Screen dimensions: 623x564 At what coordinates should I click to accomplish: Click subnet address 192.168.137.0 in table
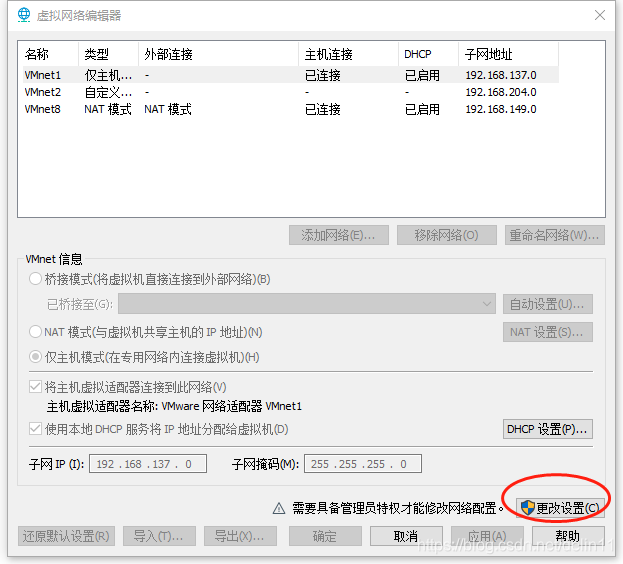coord(501,75)
